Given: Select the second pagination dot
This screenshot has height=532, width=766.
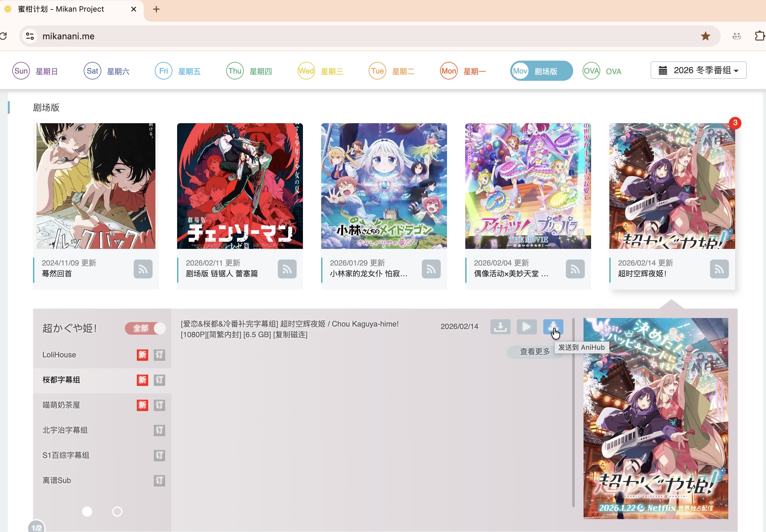Looking at the screenshot, I should pos(117,511).
